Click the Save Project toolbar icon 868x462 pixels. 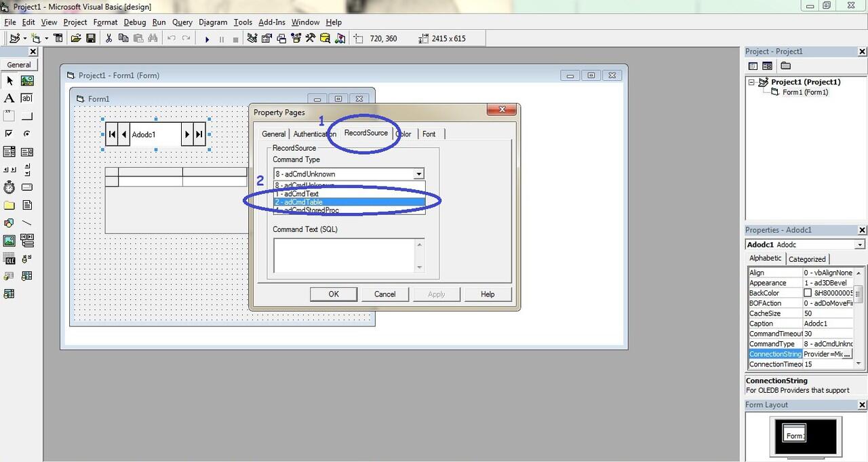pos(91,39)
